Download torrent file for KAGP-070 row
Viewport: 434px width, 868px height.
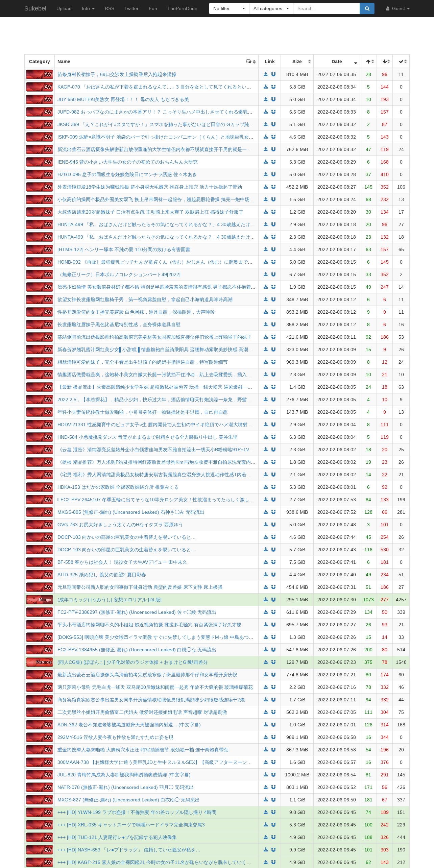click(266, 87)
